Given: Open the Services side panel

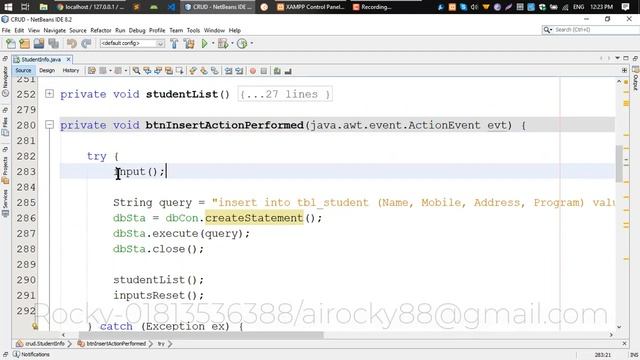Looking at the screenshot, I should pos(5,203).
